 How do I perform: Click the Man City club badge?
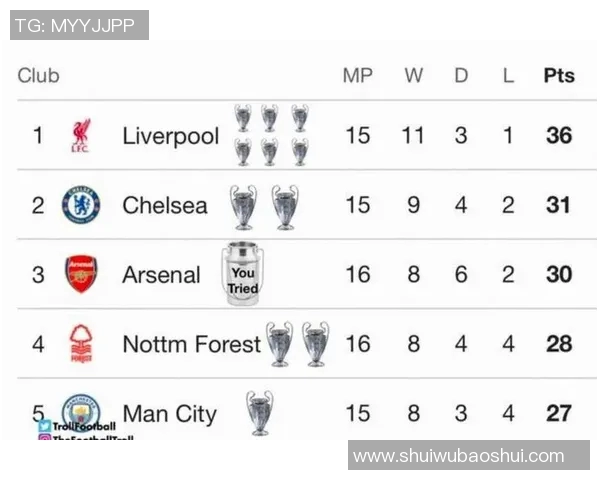81,410
